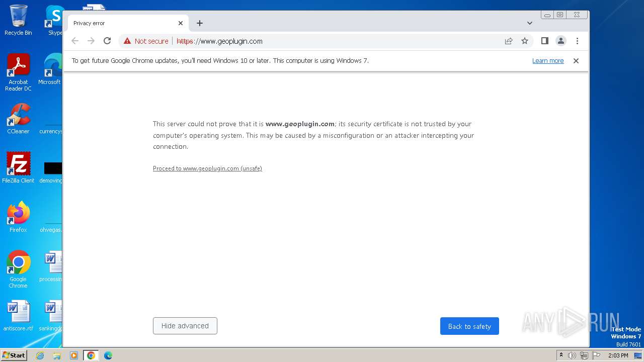Open Microsoft Edge in the taskbar

point(108,355)
